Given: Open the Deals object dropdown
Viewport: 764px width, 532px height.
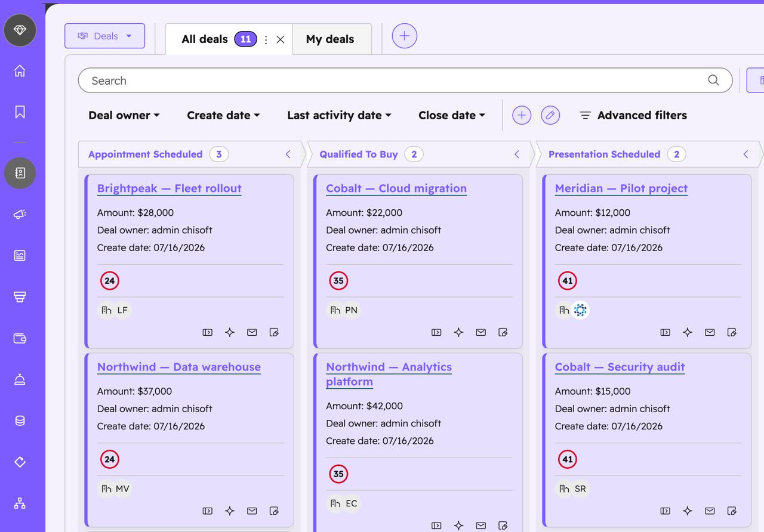Looking at the screenshot, I should click(104, 36).
